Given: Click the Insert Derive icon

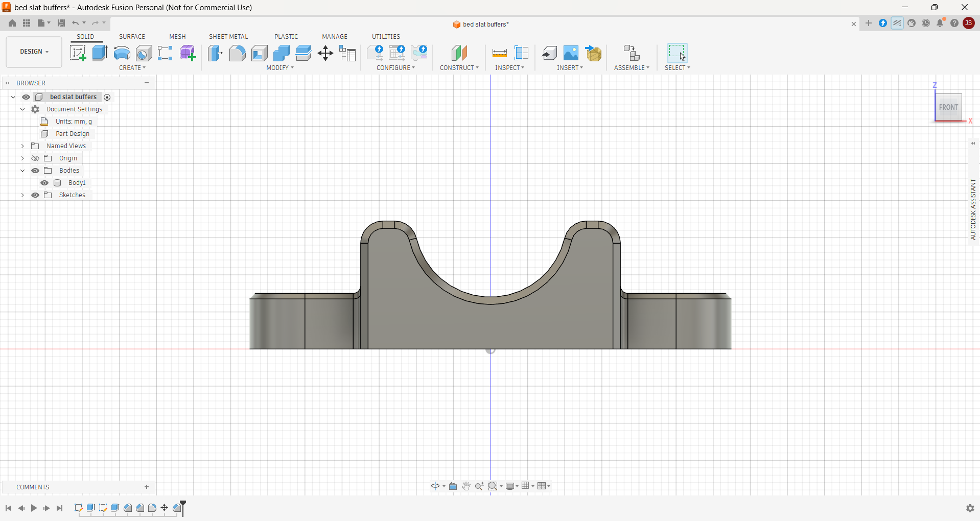Looking at the screenshot, I should pyautogui.click(x=549, y=53).
